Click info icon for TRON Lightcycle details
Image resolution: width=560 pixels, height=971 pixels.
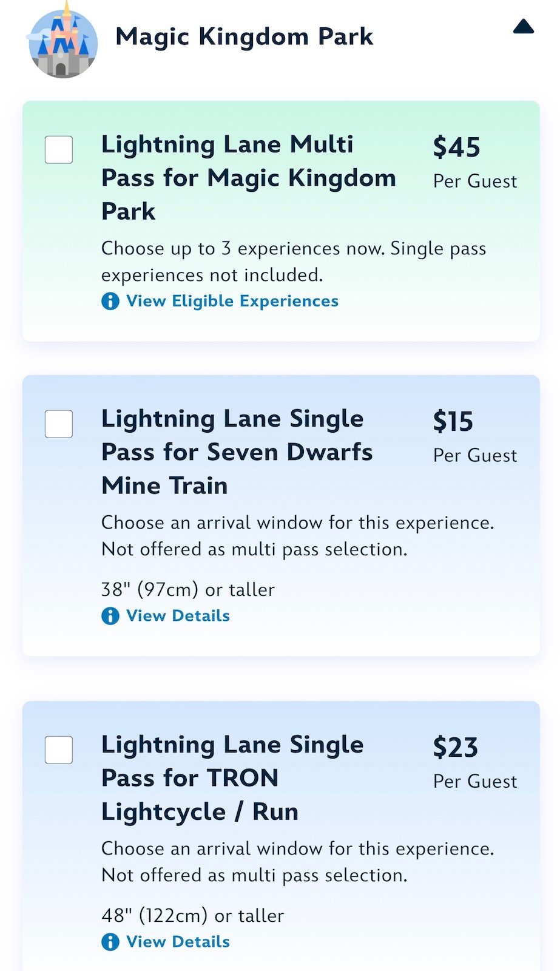click(110, 942)
